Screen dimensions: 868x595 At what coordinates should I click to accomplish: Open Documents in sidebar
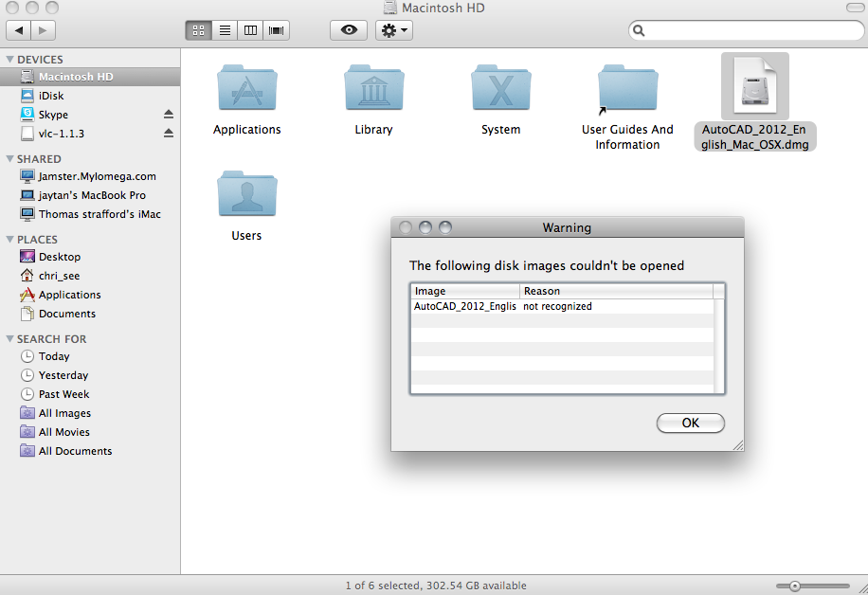point(90,314)
